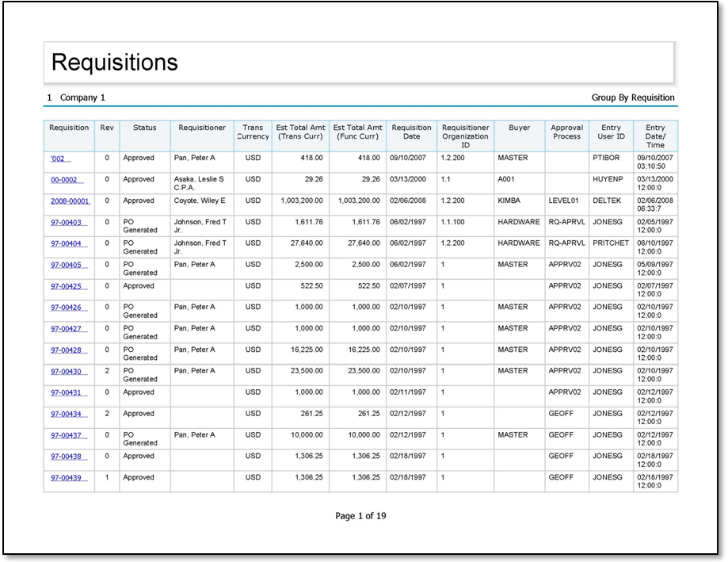Click the Approval Process column header
The height and width of the screenshot is (562, 728).
(x=566, y=132)
